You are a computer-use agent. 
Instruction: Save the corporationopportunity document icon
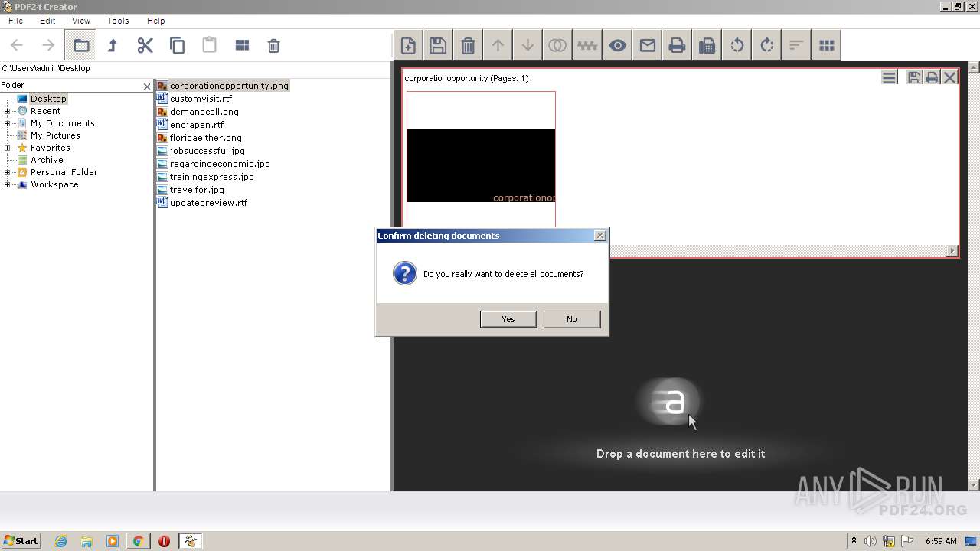coord(913,77)
